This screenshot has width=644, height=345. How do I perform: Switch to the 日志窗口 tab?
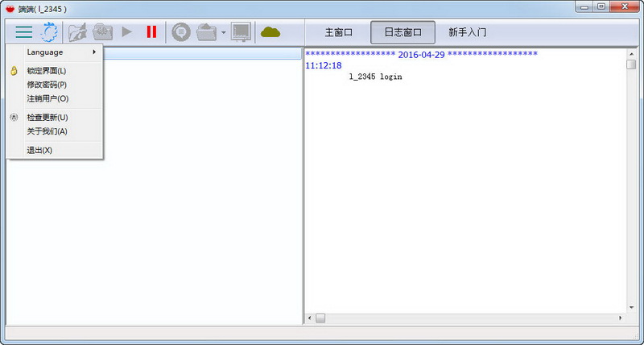pyautogui.click(x=403, y=32)
